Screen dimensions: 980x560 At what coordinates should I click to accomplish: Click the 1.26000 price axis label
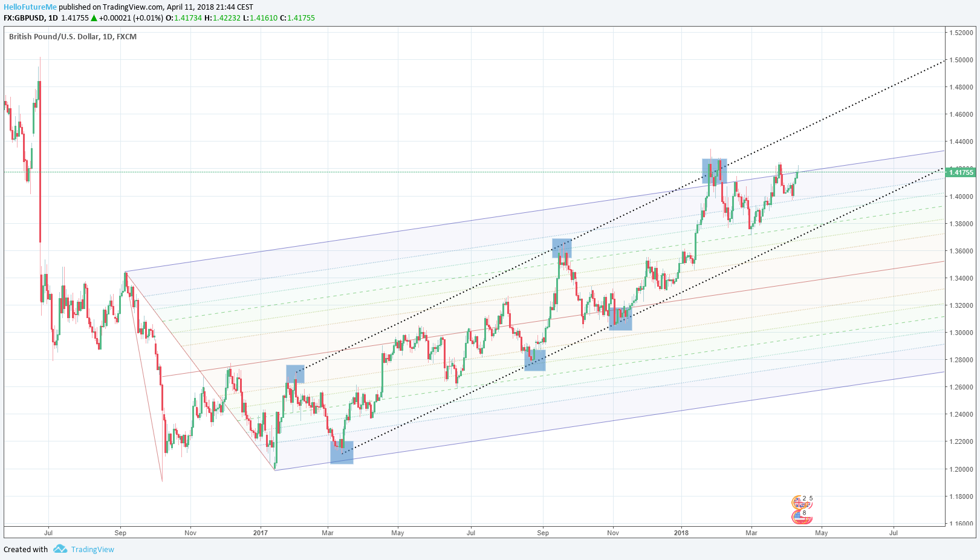961,387
